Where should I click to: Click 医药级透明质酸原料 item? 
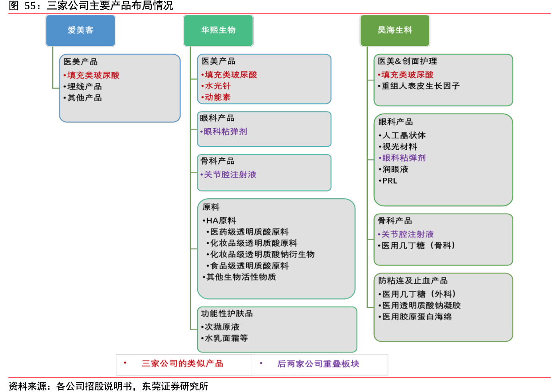click(249, 231)
